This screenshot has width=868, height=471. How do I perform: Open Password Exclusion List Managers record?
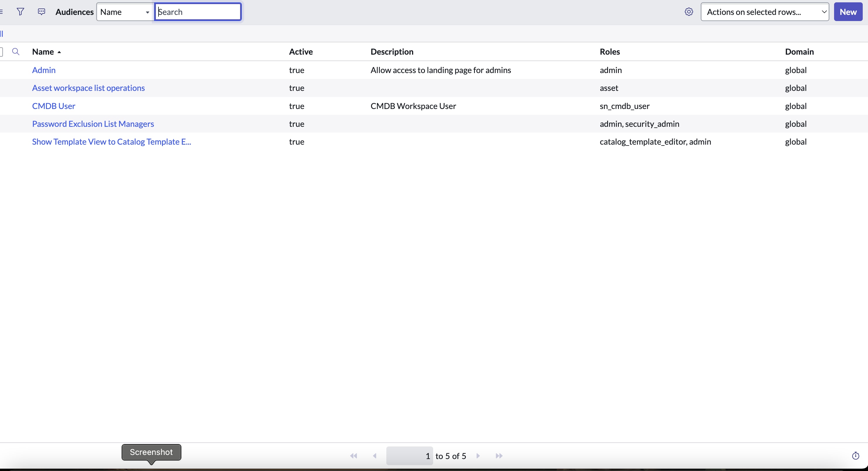pyautogui.click(x=93, y=124)
